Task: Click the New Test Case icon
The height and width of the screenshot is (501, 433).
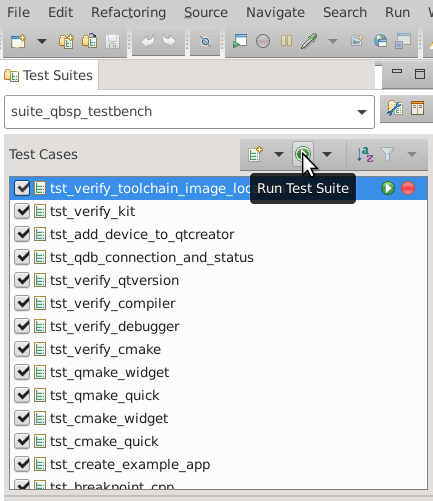Action: pyautogui.click(x=255, y=154)
